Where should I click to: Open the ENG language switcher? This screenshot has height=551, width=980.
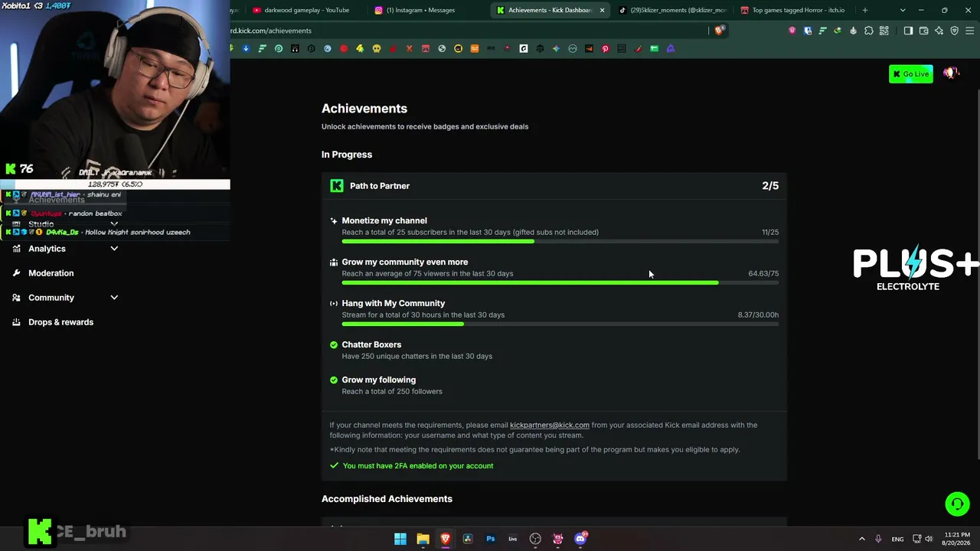click(897, 540)
